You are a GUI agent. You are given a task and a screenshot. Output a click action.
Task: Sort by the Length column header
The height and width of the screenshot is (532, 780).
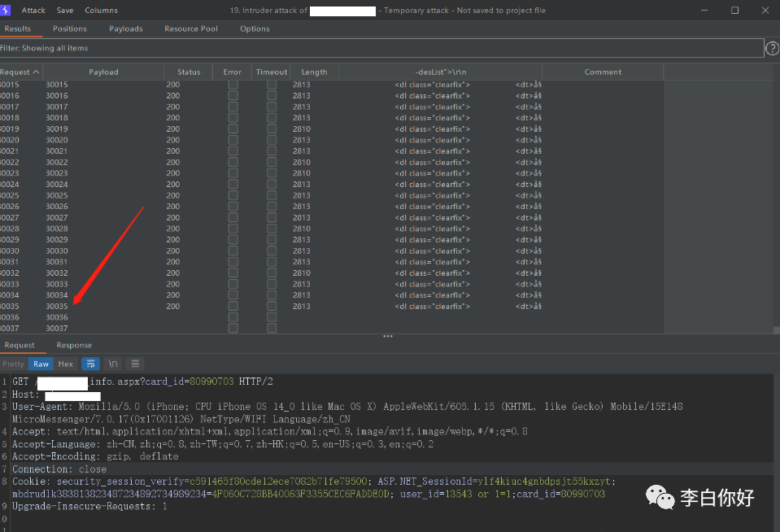click(315, 72)
